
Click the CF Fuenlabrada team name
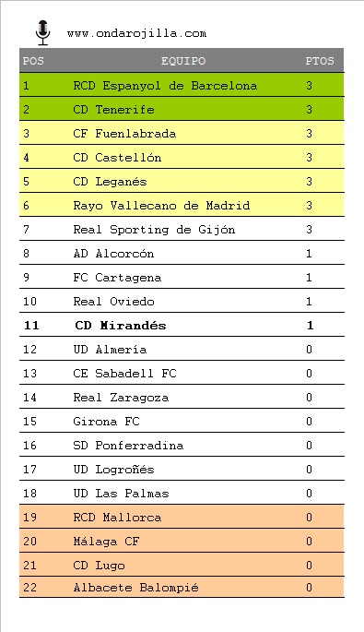(x=124, y=134)
